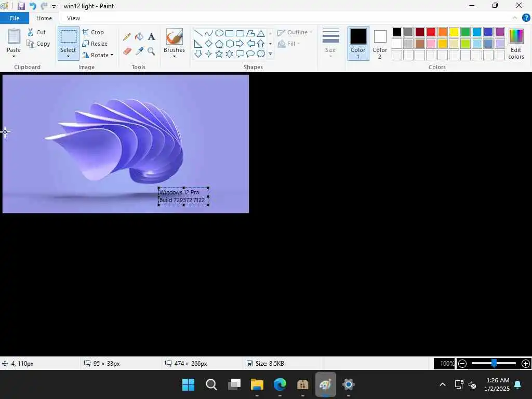Pick the green color swatch
This screenshot has width=532, height=399.
pyautogui.click(x=465, y=32)
